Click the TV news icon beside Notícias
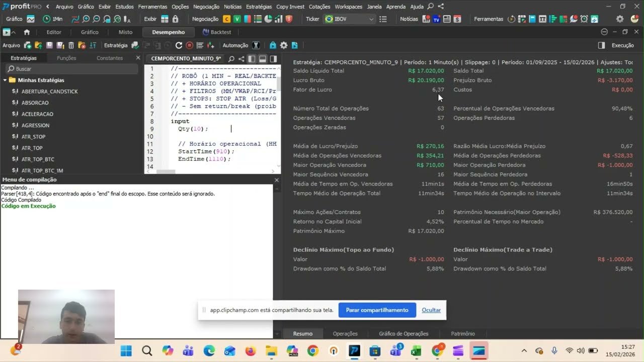This screenshot has height=362, width=644. [436, 19]
